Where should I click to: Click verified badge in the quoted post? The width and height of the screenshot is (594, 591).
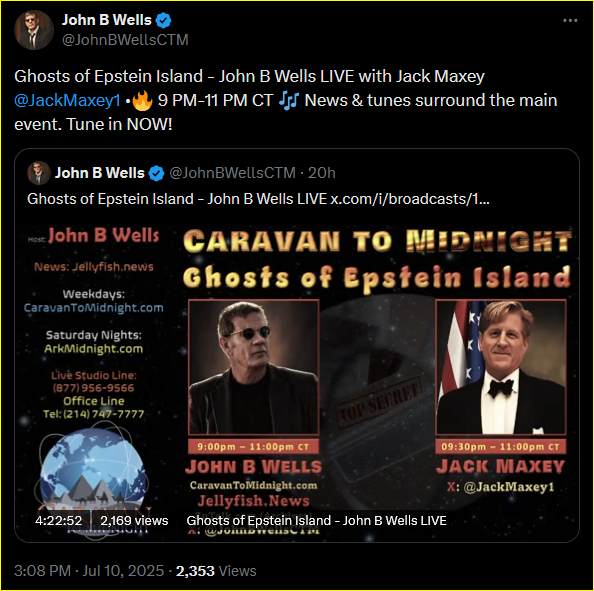(x=156, y=173)
